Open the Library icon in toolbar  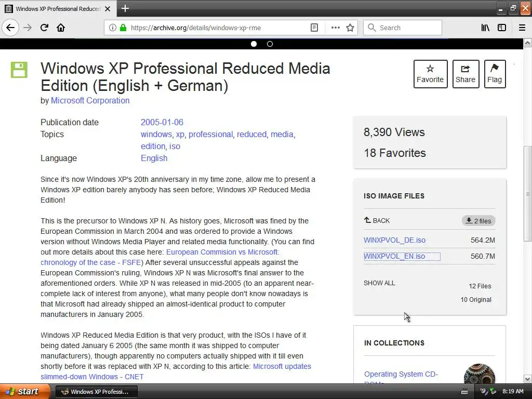coord(486,28)
